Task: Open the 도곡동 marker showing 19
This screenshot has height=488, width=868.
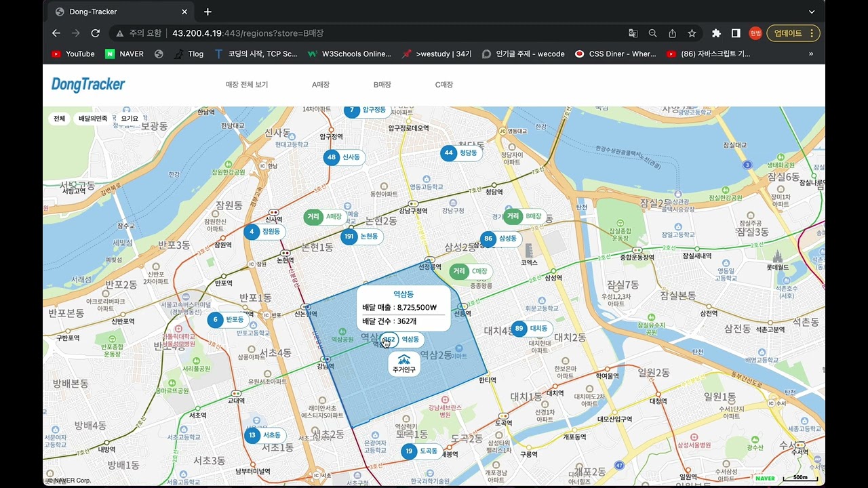Action: 420,451
